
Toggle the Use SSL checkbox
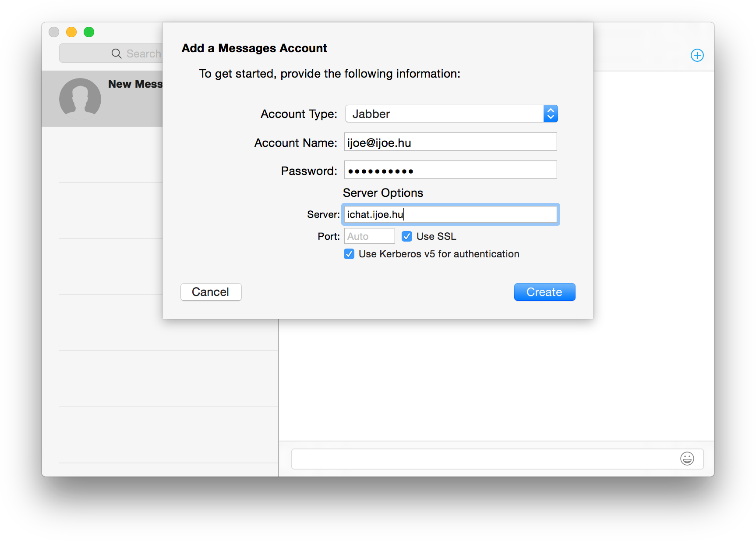coord(407,236)
